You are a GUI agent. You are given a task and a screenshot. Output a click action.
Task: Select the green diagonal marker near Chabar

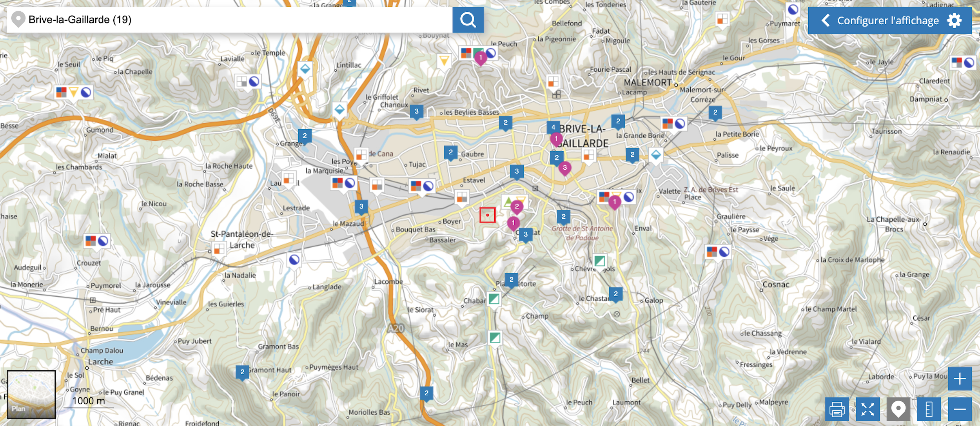point(494,299)
